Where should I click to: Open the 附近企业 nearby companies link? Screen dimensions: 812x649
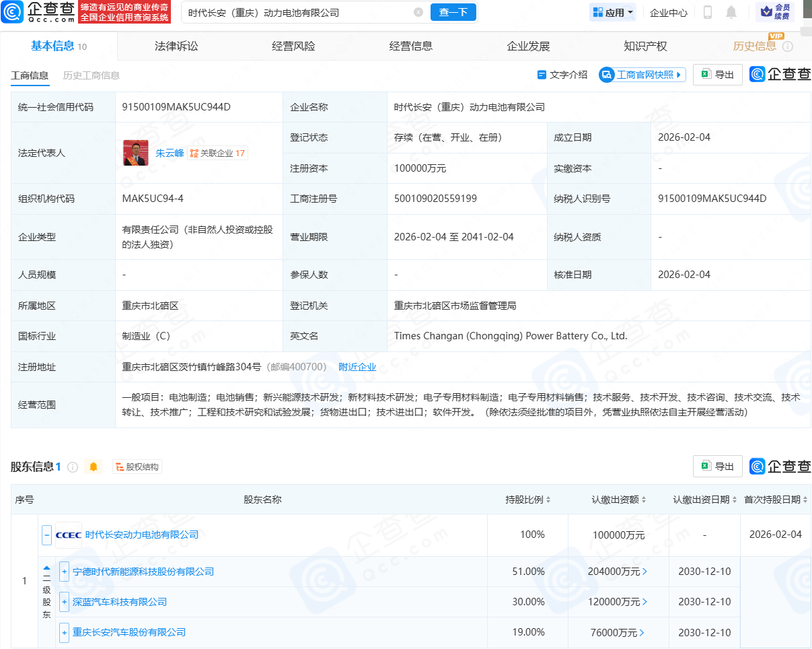(x=357, y=366)
